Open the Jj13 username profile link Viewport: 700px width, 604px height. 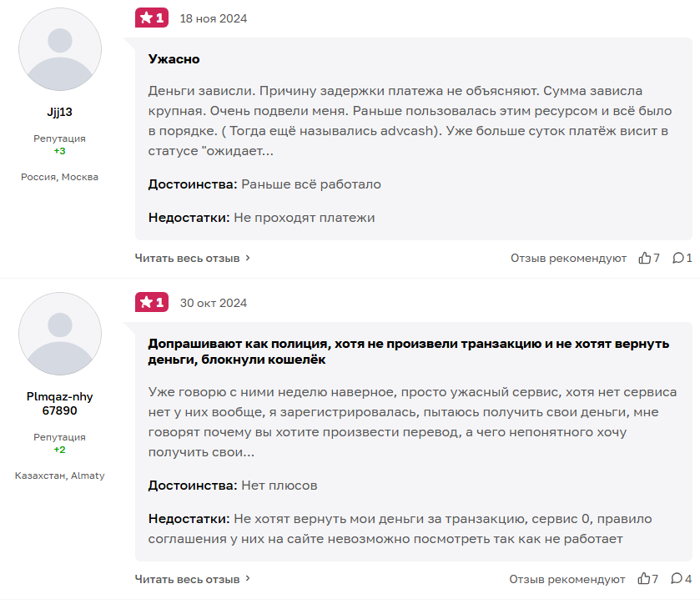coord(60,112)
